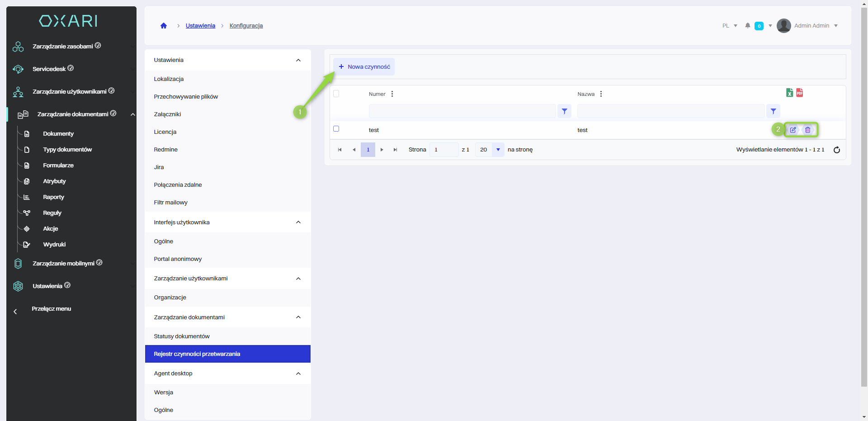Image resolution: width=868 pixels, height=421 pixels.
Task: Click the Numer column filter icon
Action: click(x=564, y=111)
